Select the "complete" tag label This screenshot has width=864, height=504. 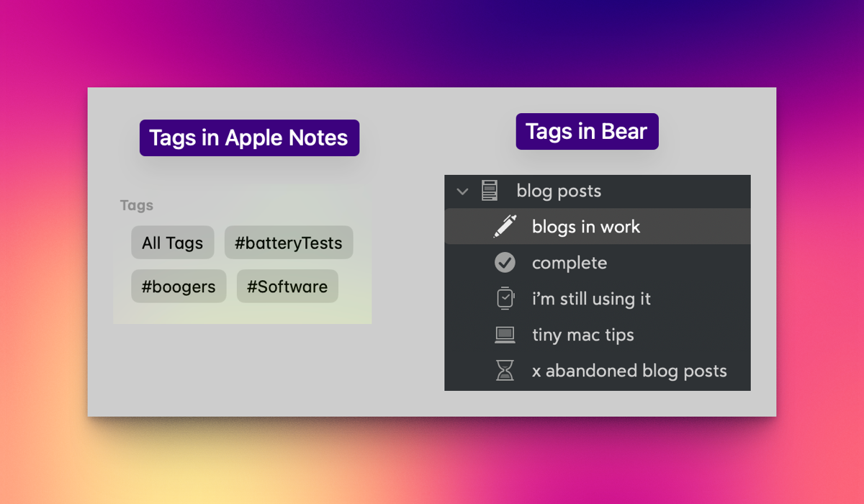point(569,263)
